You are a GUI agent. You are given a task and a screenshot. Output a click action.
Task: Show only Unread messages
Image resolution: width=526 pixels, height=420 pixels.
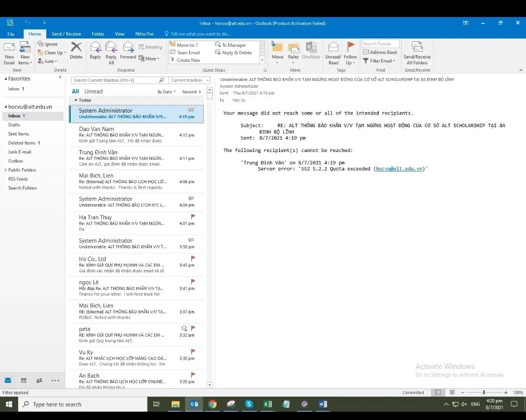93,91
